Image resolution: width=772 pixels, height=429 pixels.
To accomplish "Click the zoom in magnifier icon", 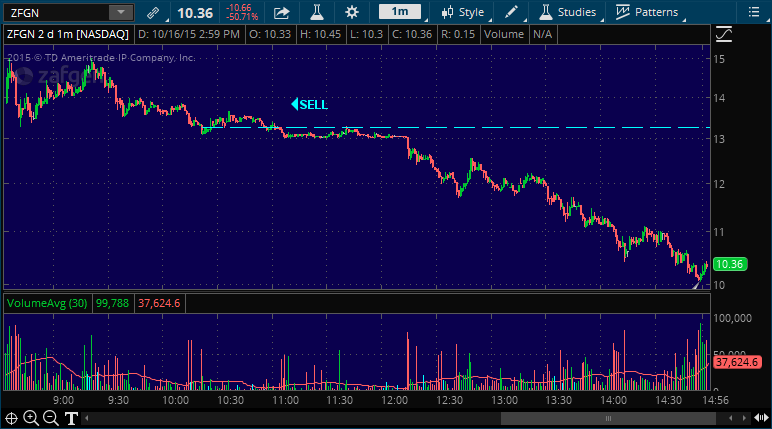I will [31, 418].
